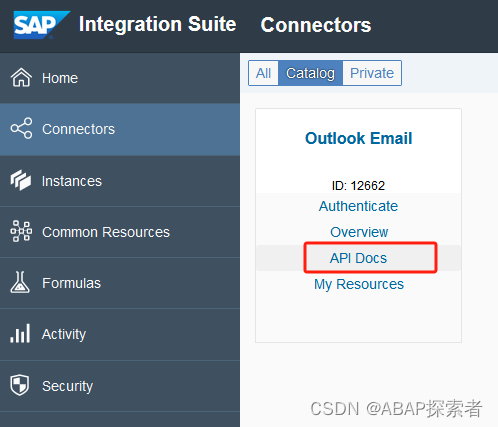Open the Outlook Email connector title
This screenshot has width=498, height=427.
[x=359, y=138]
